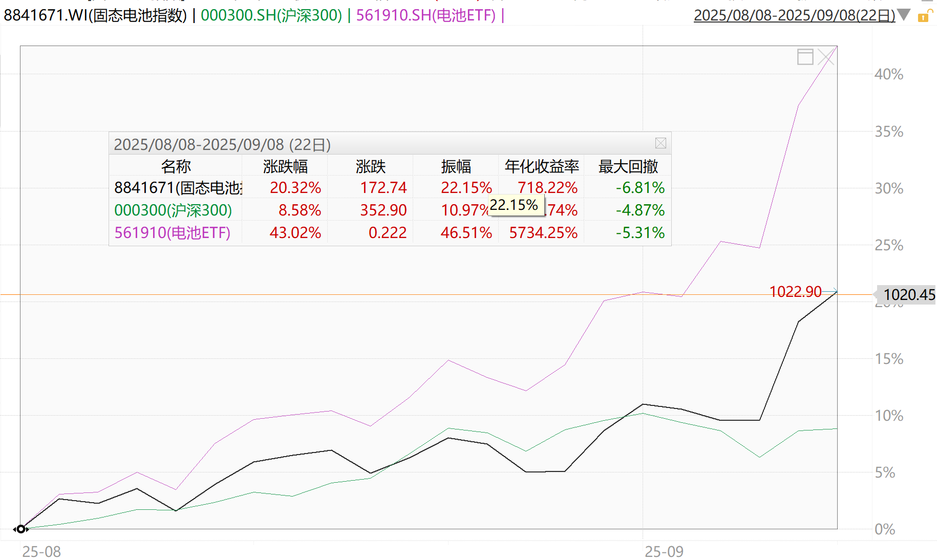Sort by the 涨跌幅 column header

point(285,166)
